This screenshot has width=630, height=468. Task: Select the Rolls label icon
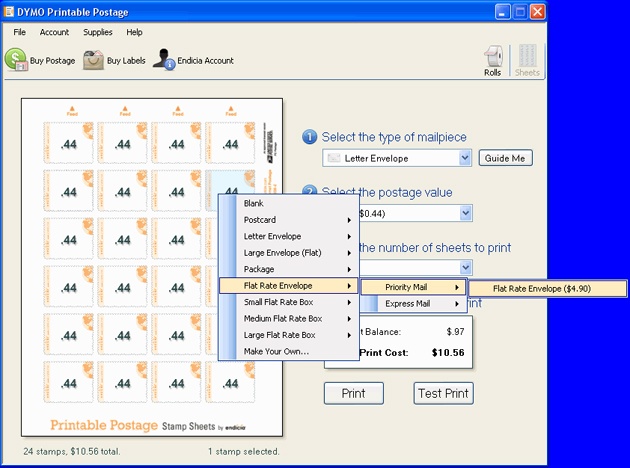tap(493, 57)
